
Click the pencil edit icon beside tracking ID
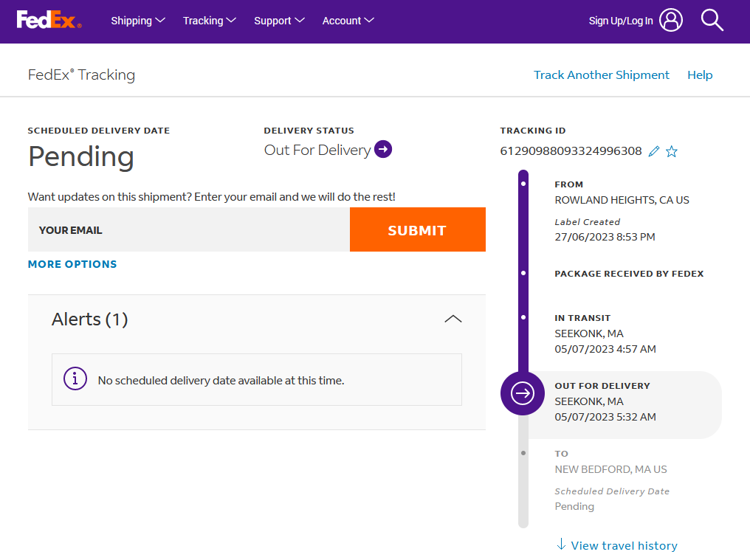[x=653, y=151]
